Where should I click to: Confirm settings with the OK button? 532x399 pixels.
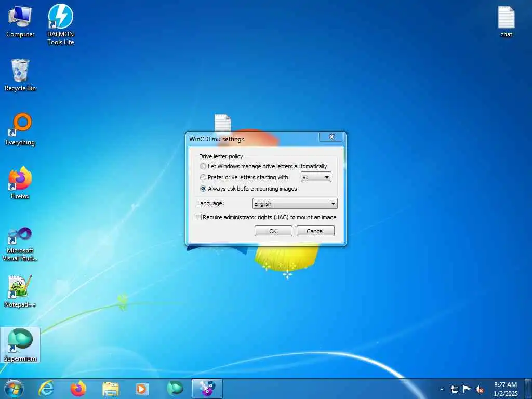click(x=273, y=231)
